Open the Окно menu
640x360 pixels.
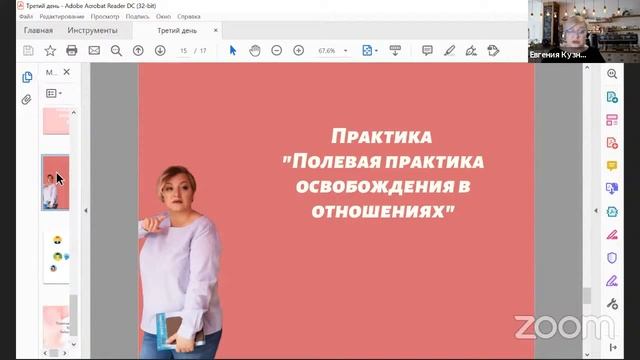(163, 17)
